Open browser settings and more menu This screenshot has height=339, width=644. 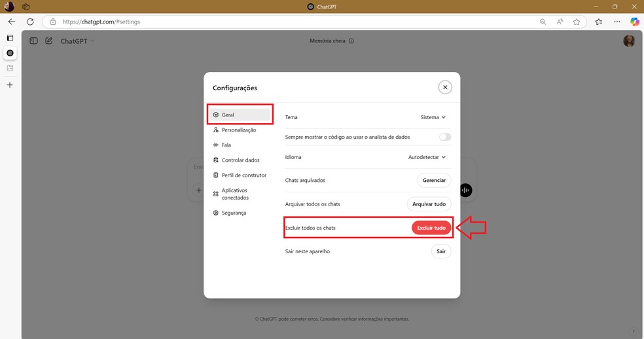pos(617,22)
